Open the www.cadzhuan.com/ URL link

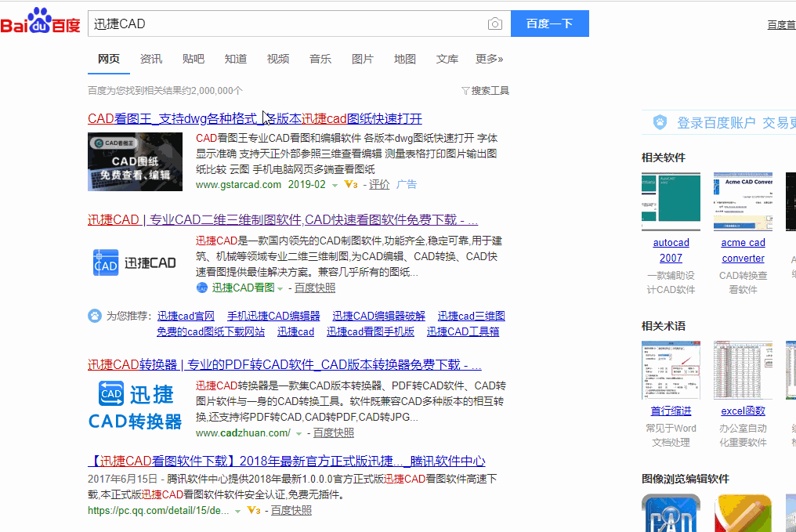coord(243,433)
